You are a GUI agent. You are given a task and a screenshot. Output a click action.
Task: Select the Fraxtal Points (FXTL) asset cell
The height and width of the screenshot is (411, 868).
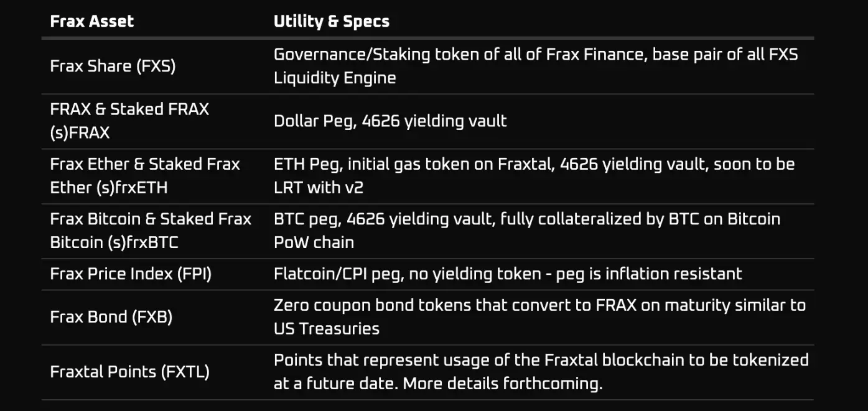point(129,372)
